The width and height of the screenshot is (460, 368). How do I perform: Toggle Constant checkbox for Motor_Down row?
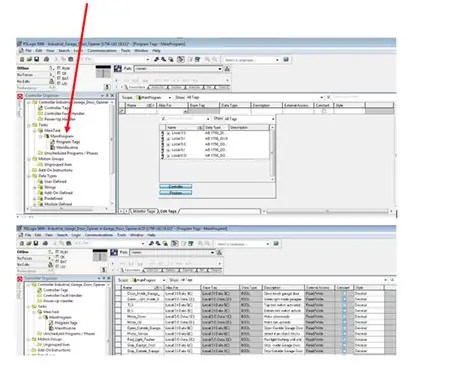pyautogui.click(x=345, y=316)
